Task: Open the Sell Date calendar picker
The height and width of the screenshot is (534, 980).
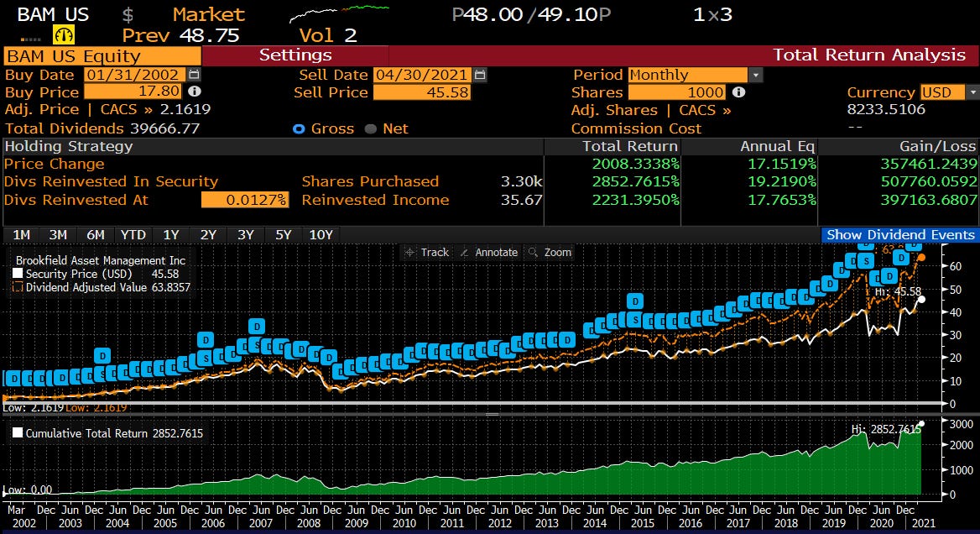Action: 480,75
